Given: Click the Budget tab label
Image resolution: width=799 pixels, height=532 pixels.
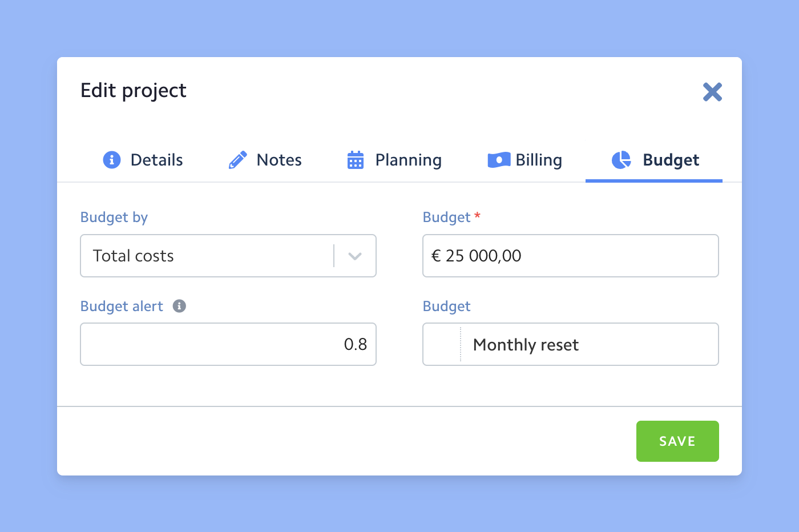Looking at the screenshot, I should [x=671, y=160].
